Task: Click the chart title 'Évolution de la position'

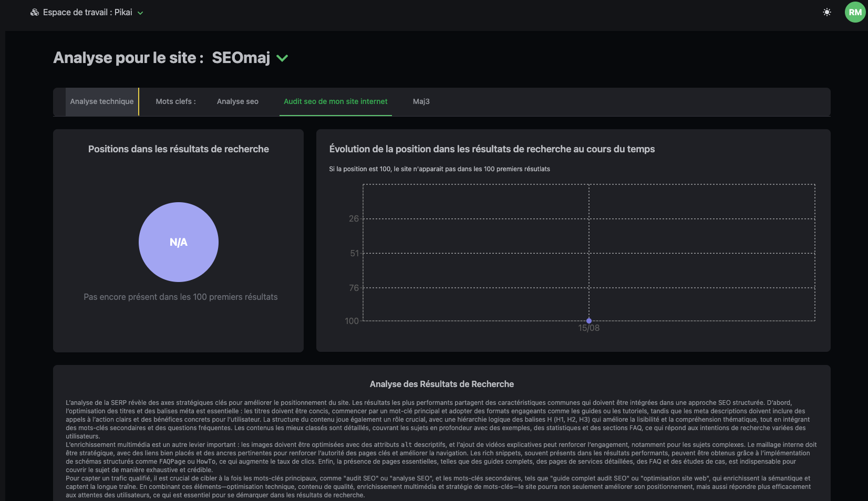Action: pos(492,149)
